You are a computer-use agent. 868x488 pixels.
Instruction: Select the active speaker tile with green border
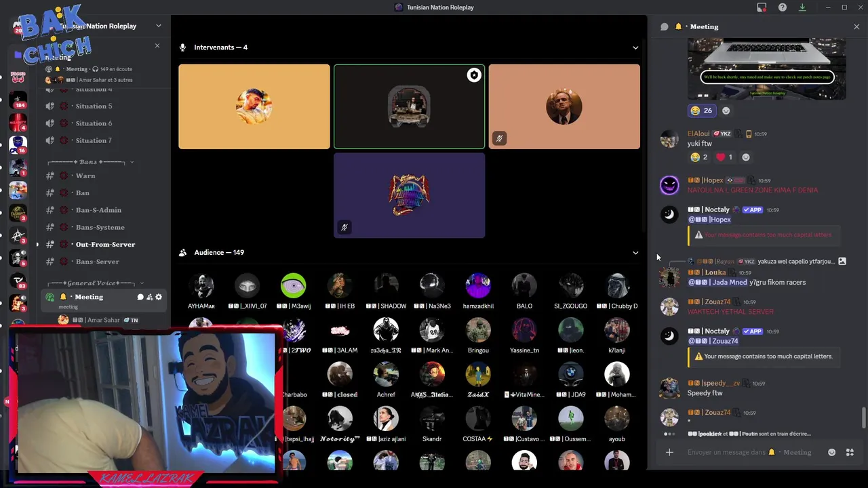click(409, 106)
